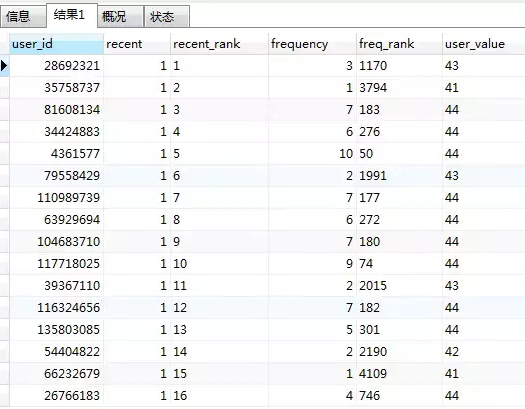Select user_id cell 54404822
This screenshot has height=409, width=525.
tap(56, 352)
